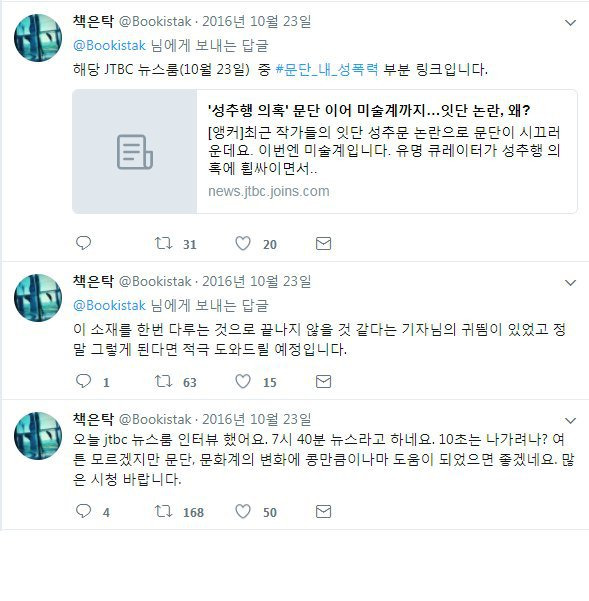The image size is (589, 601).
Task: Reply to the tweet with 4 replies
Action: 83,511
